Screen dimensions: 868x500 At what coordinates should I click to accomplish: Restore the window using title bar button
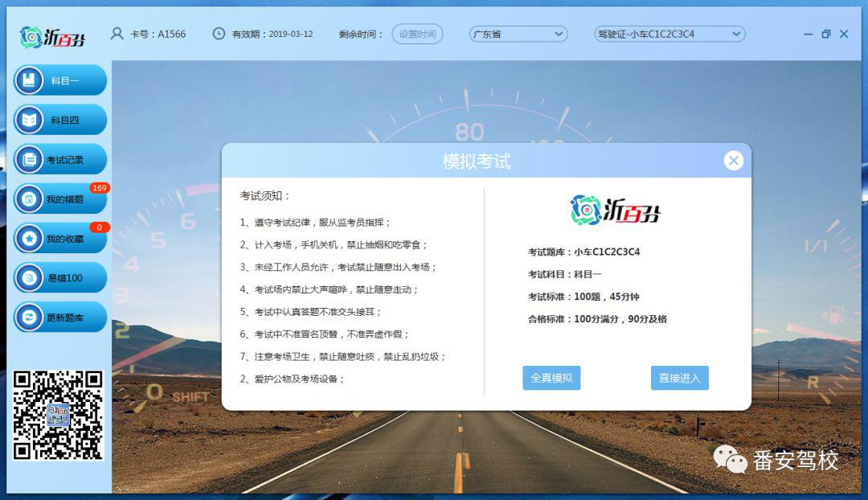coord(825,34)
